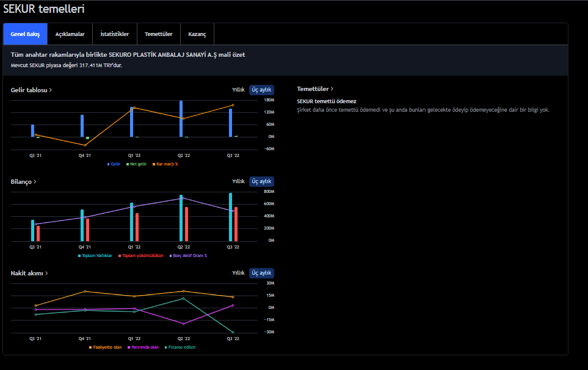This screenshot has height=370, width=588.
Task: Toggle the Yatırımda olan legend item
Action: (x=143, y=347)
